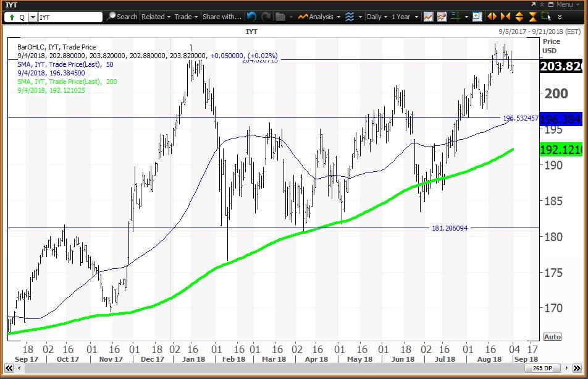Collapse the toolbar with the double chevron

[x=560, y=17]
